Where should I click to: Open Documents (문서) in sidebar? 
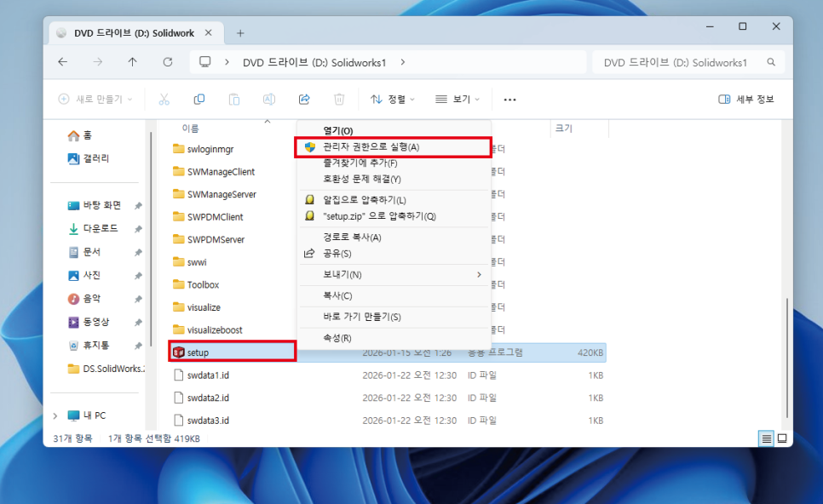click(84, 252)
